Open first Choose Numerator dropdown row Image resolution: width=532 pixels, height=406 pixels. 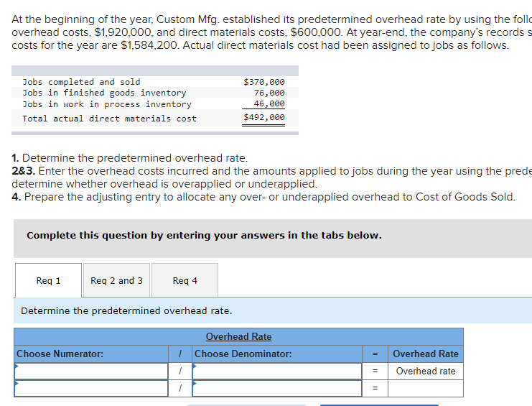coord(91,371)
